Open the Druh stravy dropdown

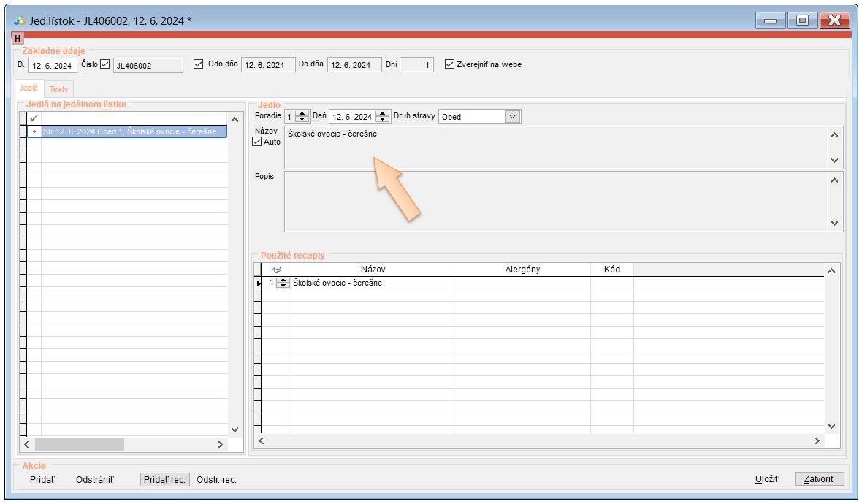511,117
